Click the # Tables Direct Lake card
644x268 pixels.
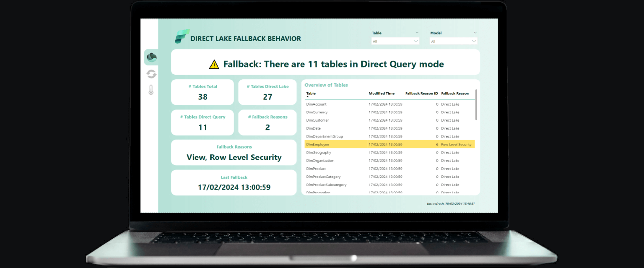(267, 92)
